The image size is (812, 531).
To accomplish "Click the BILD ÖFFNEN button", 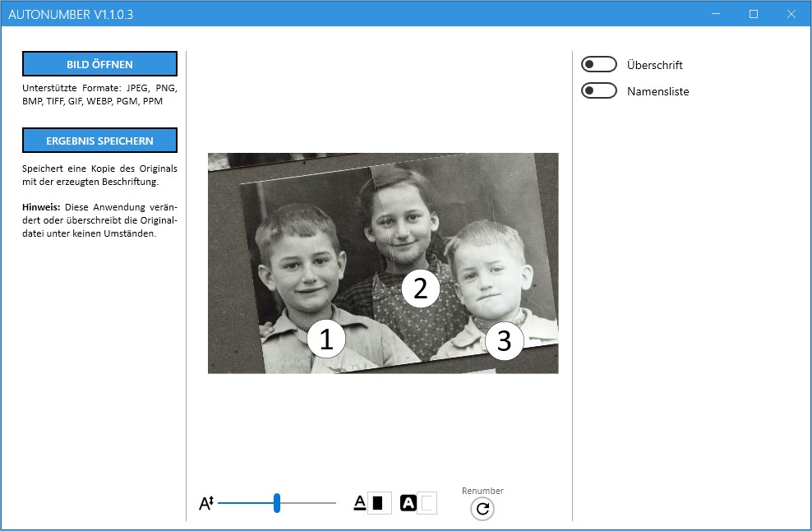I will [x=99, y=64].
